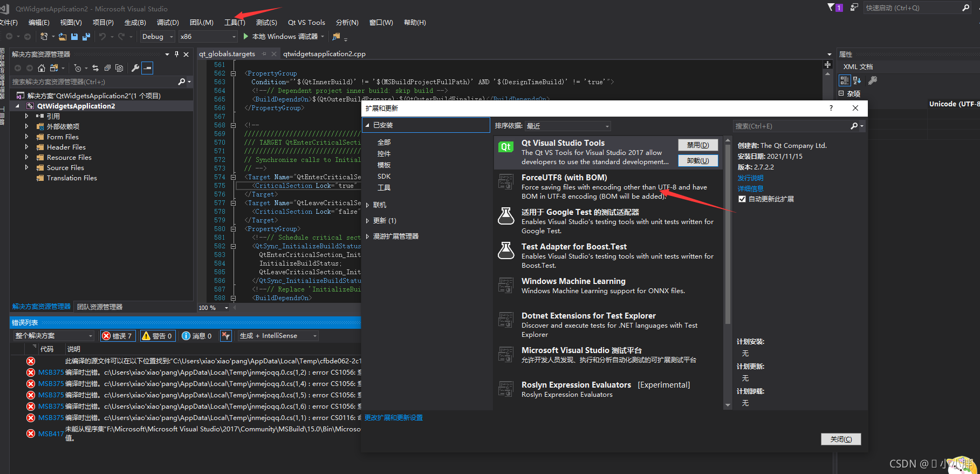Pin the Solution Explorer panel with the pushpin icon
980x474 pixels.
[176, 55]
